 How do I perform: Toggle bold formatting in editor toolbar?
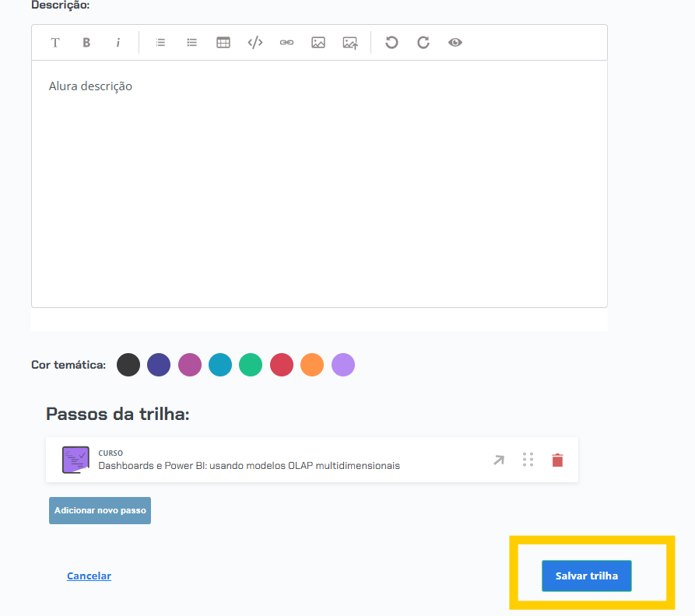pyautogui.click(x=86, y=43)
